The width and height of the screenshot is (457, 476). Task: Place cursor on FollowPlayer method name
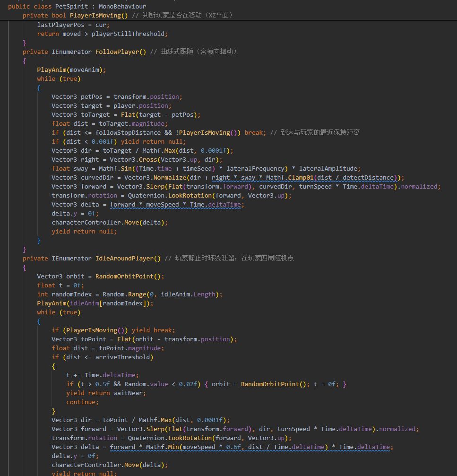(121, 52)
